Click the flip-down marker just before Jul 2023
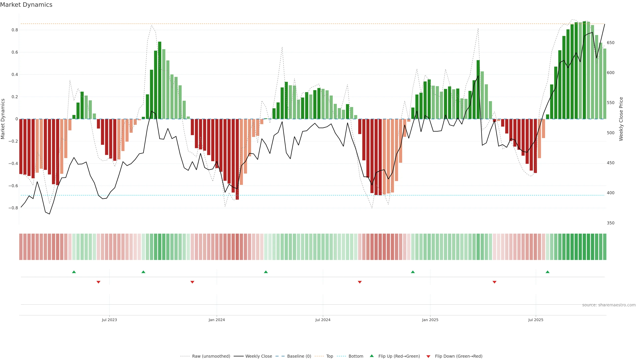 [98, 282]
